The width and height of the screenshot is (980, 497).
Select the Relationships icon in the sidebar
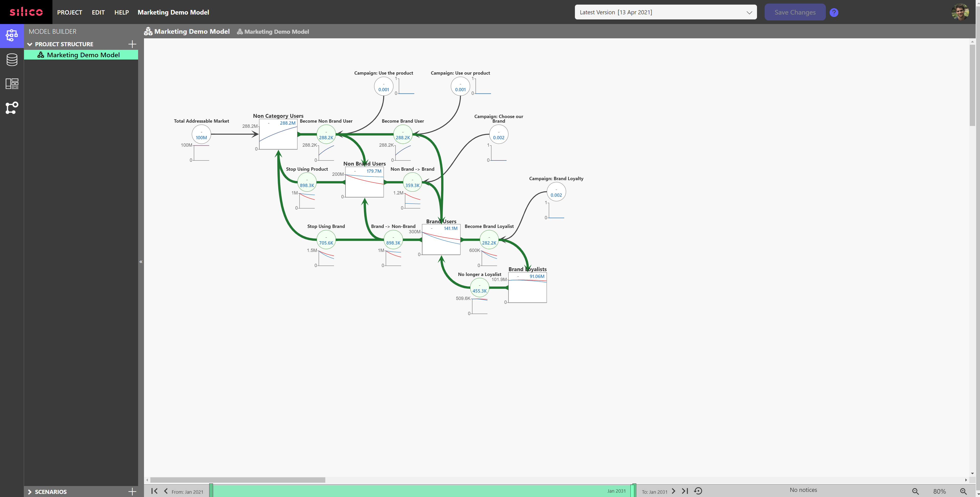click(x=12, y=108)
